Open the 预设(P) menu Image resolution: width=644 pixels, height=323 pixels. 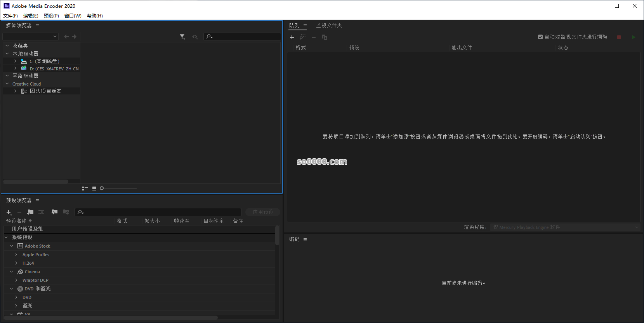click(51, 16)
